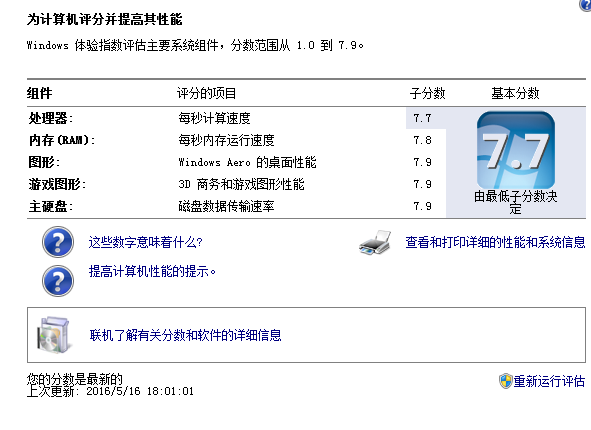Click the software box icon beside 联机了解

pyautogui.click(x=55, y=335)
